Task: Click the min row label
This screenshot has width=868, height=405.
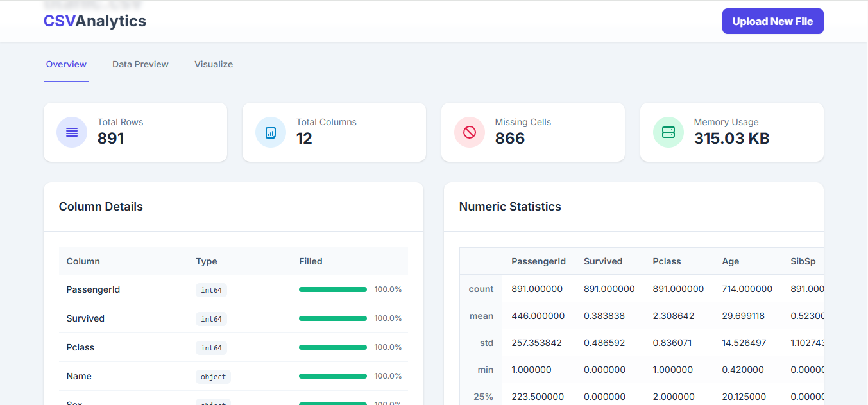Action: [486, 370]
